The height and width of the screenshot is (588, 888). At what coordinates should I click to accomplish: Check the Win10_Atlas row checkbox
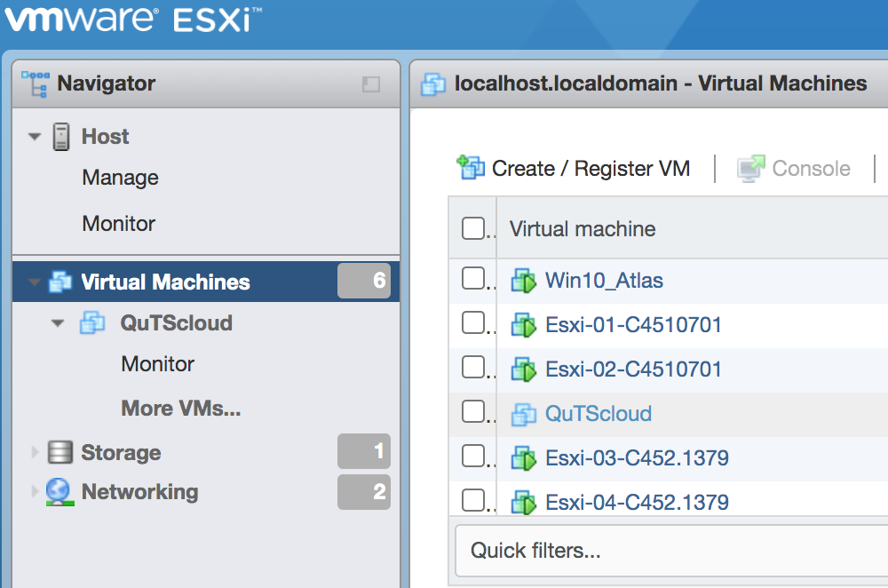point(473,278)
